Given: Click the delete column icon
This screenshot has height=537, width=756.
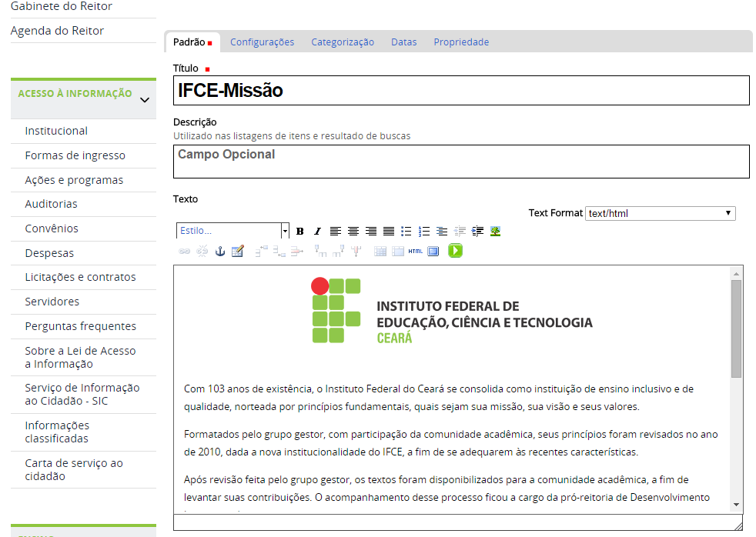Looking at the screenshot, I should (356, 251).
